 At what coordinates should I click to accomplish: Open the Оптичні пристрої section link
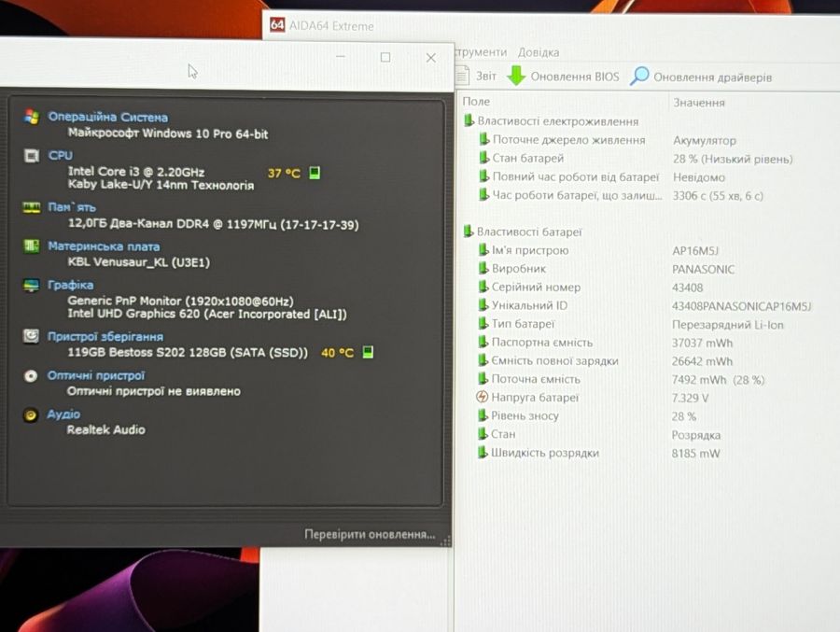point(96,375)
